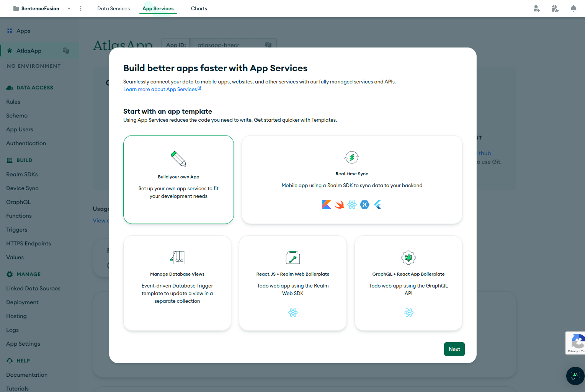Click the Kotlin logo under Real-time Sync

pyautogui.click(x=327, y=204)
